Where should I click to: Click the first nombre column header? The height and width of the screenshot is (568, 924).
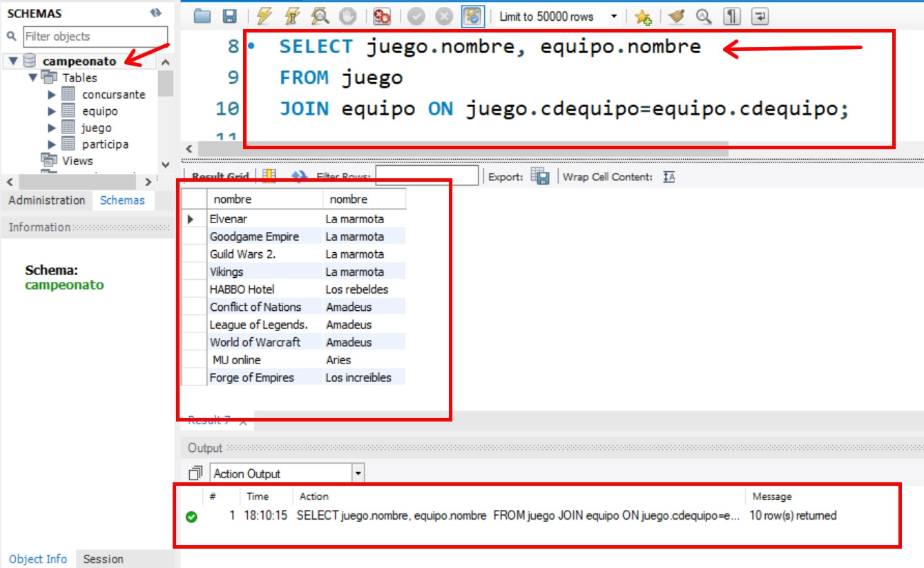pos(264,199)
